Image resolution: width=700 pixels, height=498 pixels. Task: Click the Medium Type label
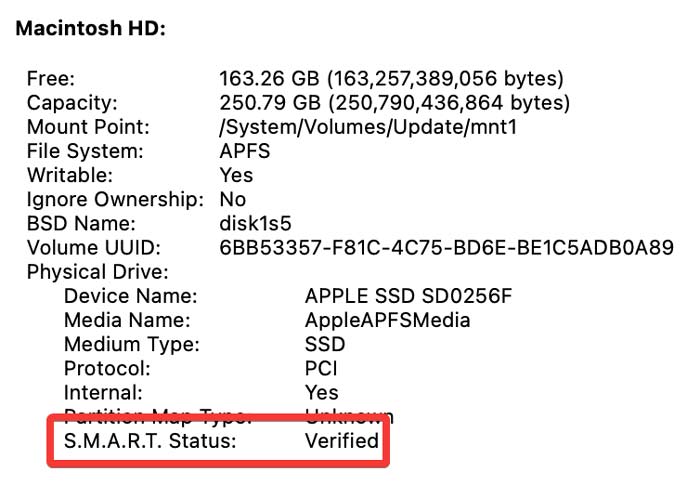(x=131, y=344)
